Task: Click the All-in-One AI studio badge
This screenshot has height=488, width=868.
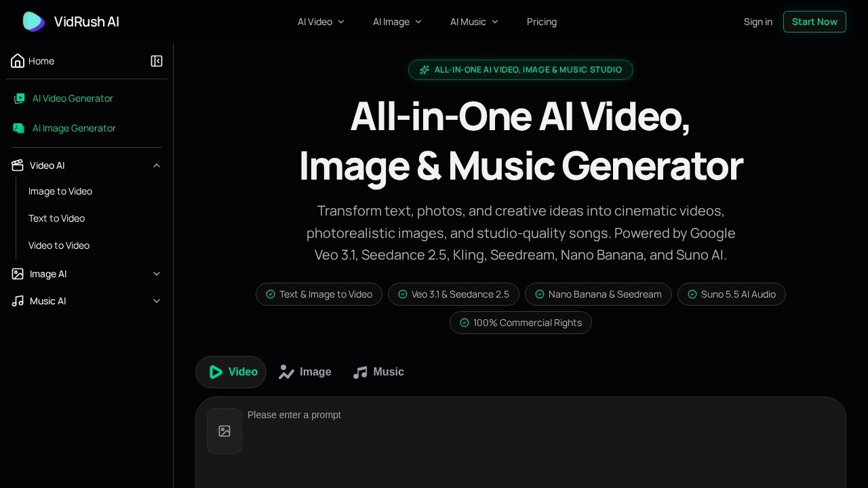Action: pos(521,70)
